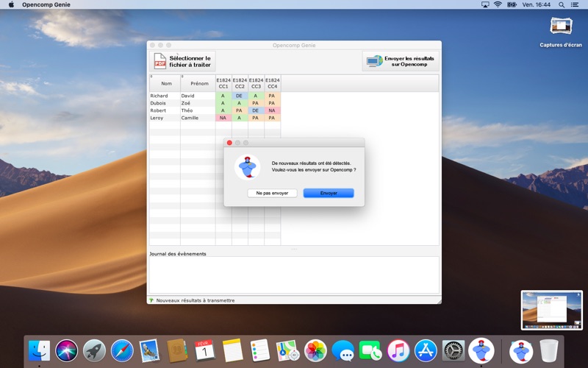Screen dimensions: 588x368
Task: Select the E1824 CC2 column header
Action: coord(240,83)
